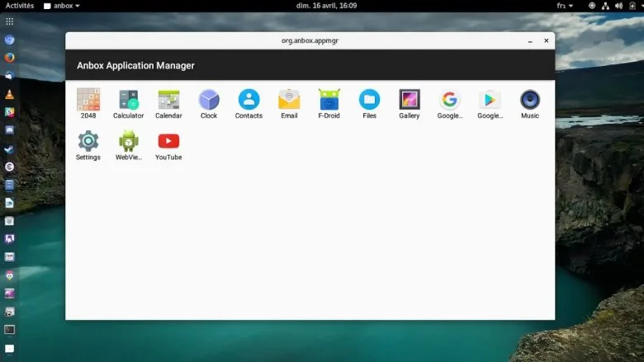Launch the 2048 game app
Viewport: 644px width, 362px height.
[88, 100]
